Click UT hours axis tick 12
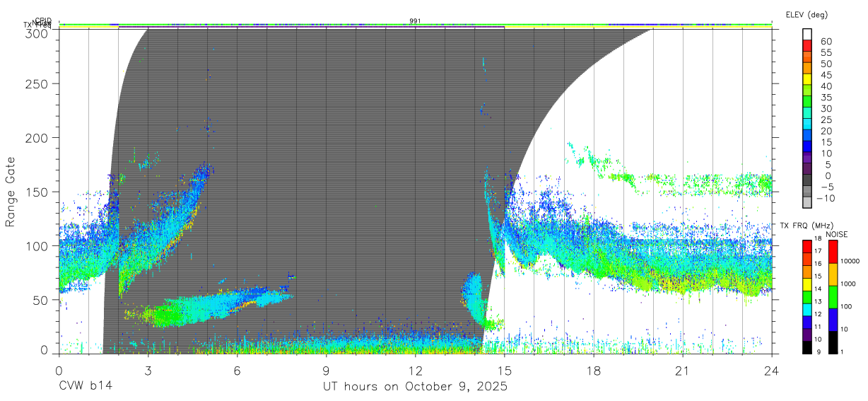This screenshot has width=868, height=401. [415, 370]
